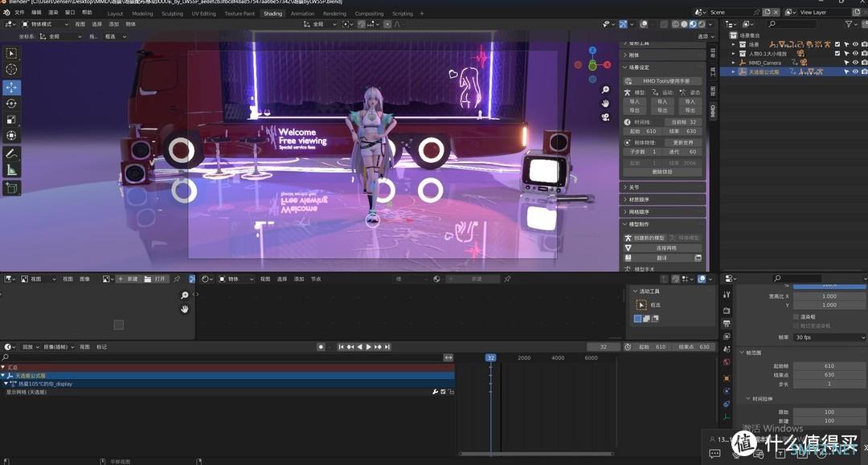
Task: Choose the Measure tool
Action: (11, 169)
